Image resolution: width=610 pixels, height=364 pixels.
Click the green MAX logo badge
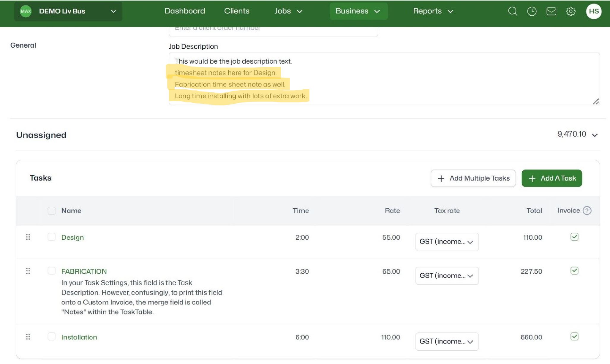tap(26, 11)
